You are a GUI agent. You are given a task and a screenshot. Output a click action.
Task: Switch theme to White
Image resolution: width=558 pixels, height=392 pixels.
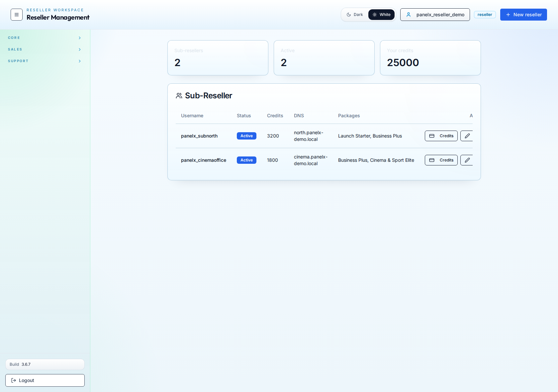pos(382,15)
